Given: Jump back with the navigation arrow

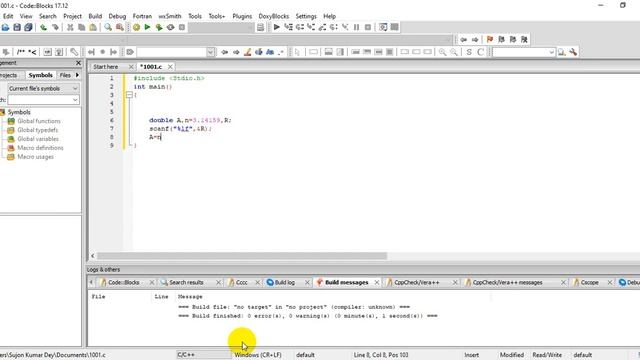Looking at the screenshot, I should 463,40.
